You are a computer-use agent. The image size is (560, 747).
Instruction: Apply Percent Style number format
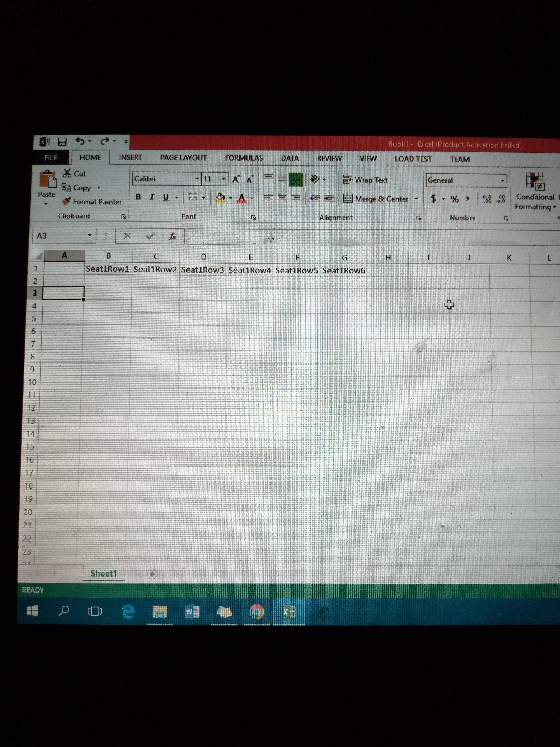tap(455, 199)
